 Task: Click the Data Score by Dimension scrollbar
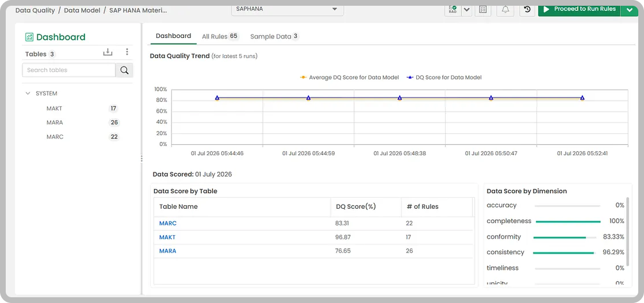tap(627, 232)
